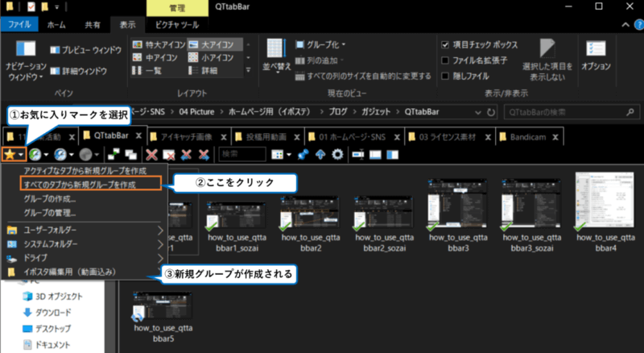This screenshot has width=644, height=353.
Task: Select 特大アイコン layout
Action: click(x=159, y=44)
